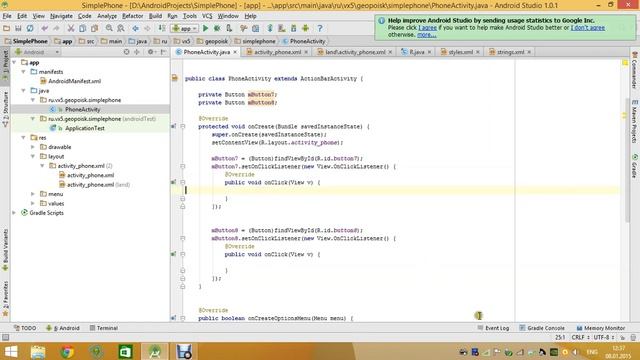
Task: Open the app run configuration dropdown
Action: [x=185, y=28]
